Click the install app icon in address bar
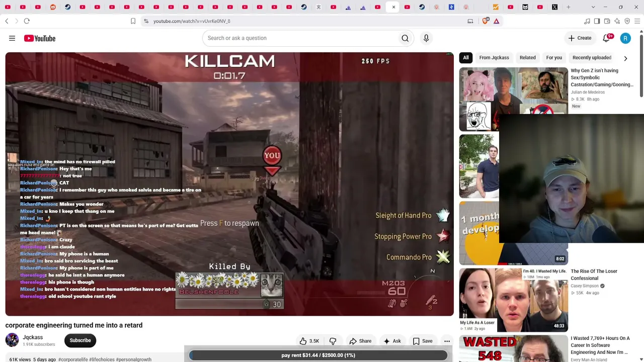The width and height of the screenshot is (644, 362). 470,21
